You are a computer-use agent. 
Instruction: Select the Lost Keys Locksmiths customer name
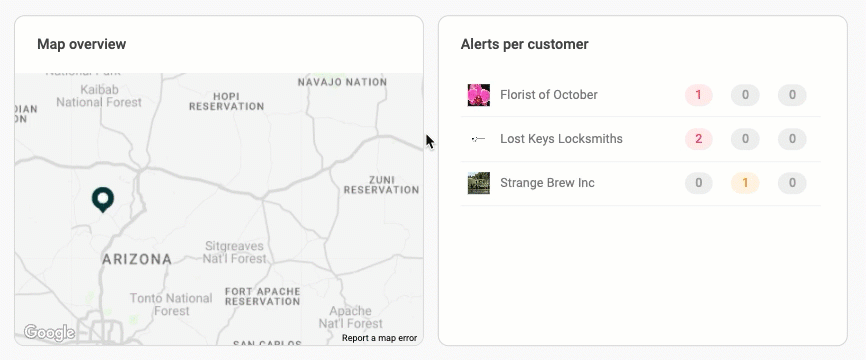(x=561, y=139)
